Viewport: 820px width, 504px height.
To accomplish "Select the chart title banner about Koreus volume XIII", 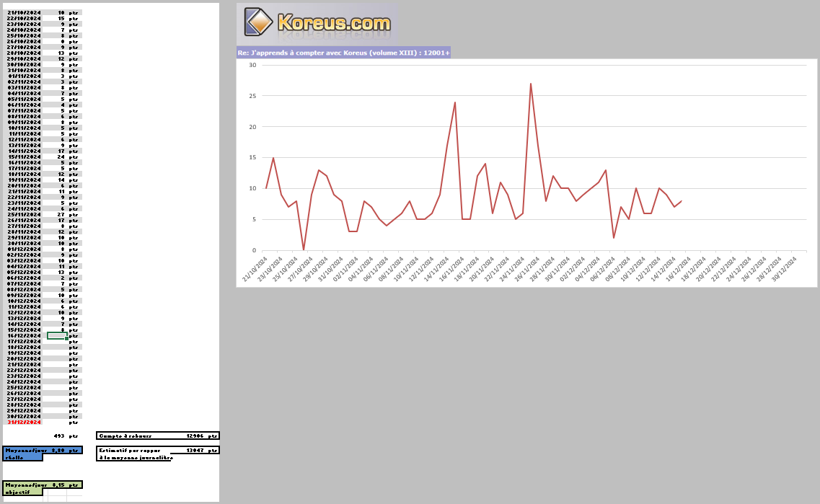I will click(x=343, y=53).
